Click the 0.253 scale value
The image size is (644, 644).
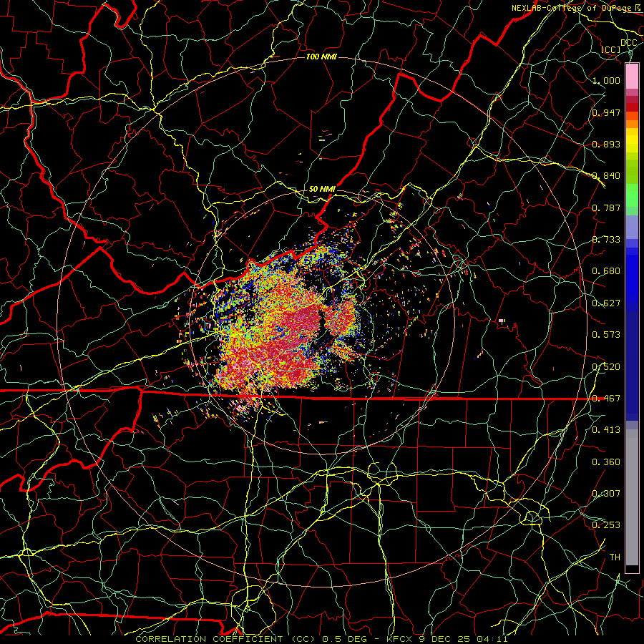606,525
